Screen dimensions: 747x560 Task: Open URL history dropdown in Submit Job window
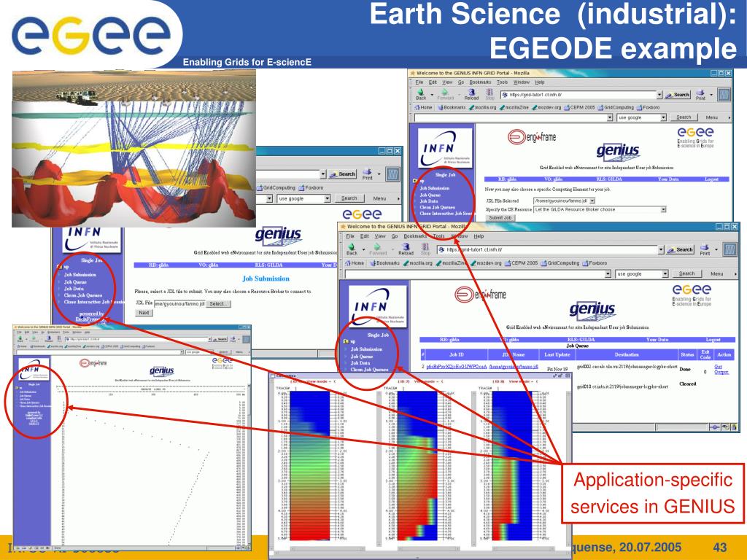point(659,95)
